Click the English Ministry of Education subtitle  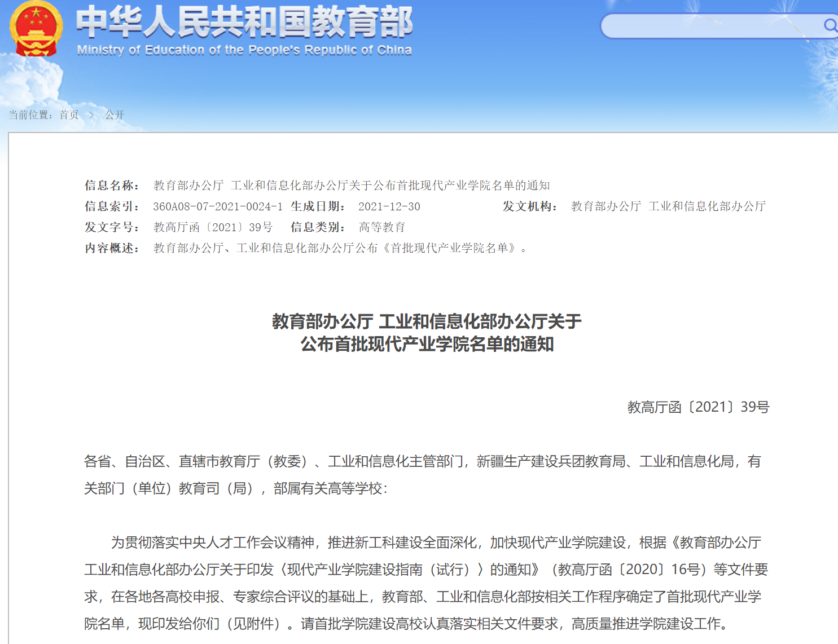(x=244, y=50)
